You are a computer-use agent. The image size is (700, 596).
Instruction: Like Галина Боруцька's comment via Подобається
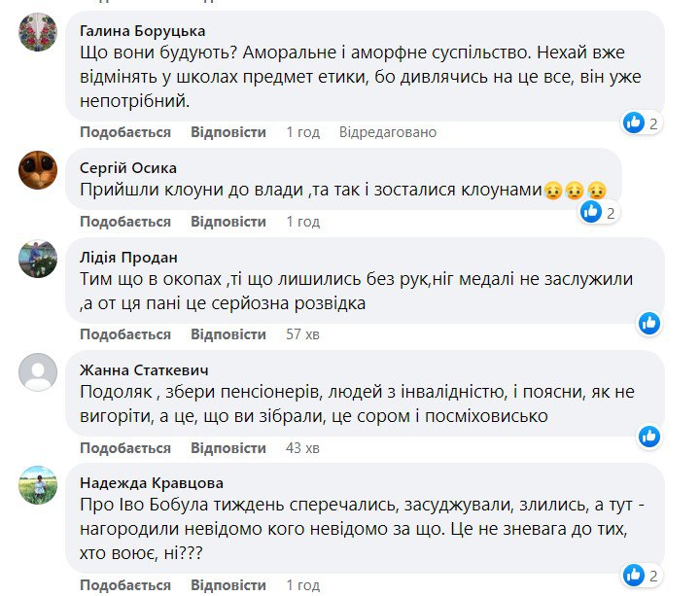click(125, 132)
